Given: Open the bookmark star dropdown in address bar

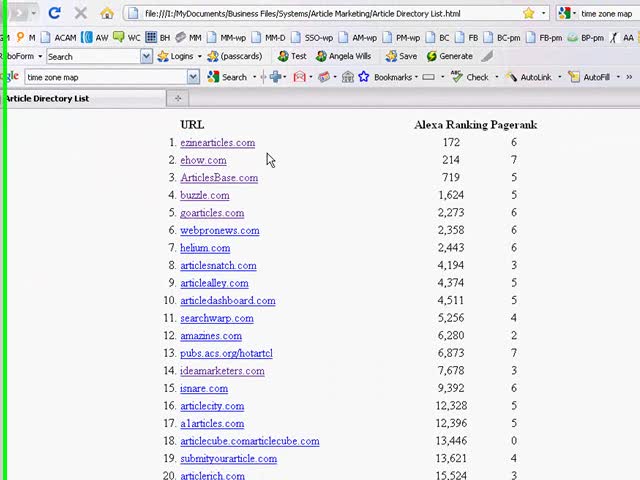Looking at the screenshot, I should [x=543, y=13].
